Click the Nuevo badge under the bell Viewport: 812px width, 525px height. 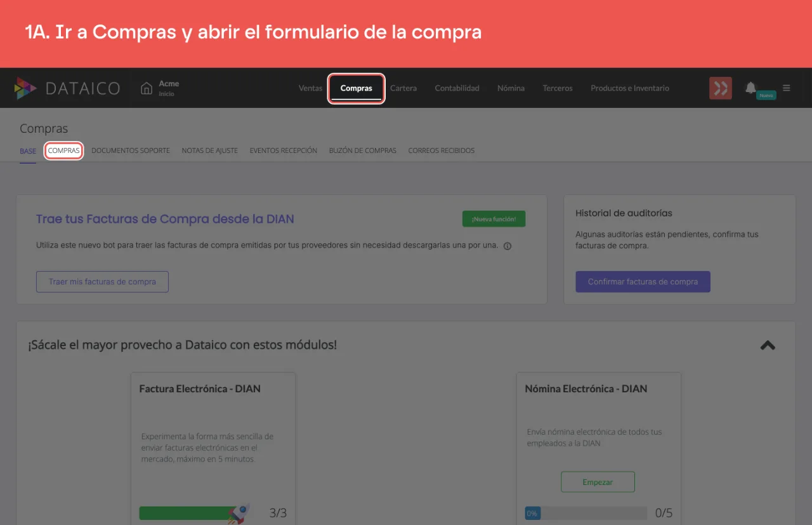[x=766, y=95]
